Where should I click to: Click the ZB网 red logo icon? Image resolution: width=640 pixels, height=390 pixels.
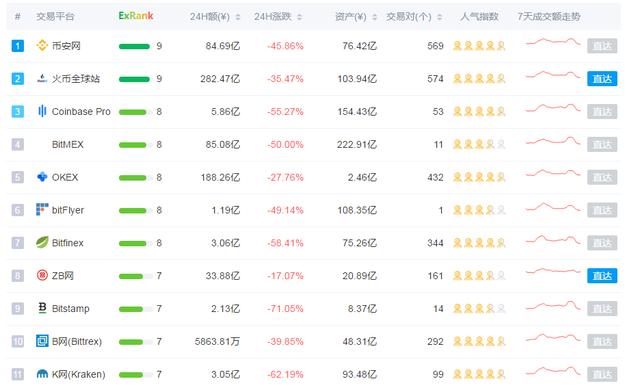click(42, 275)
